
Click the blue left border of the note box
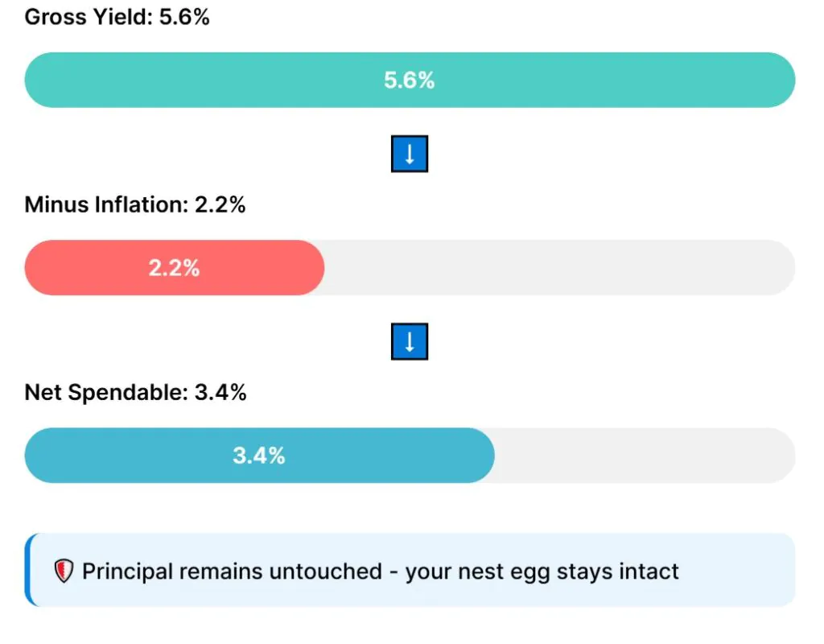pos(27,570)
